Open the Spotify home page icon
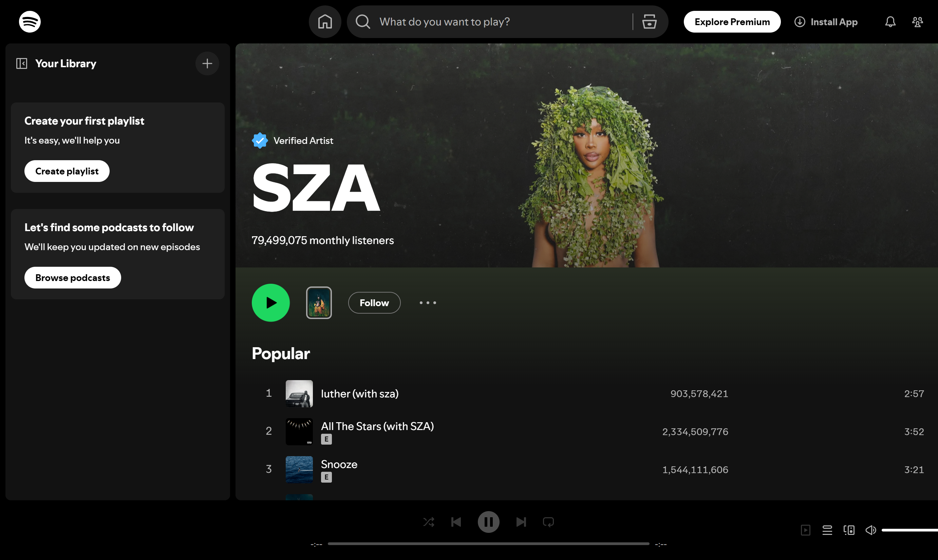The image size is (938, 560). click(325, 21)
